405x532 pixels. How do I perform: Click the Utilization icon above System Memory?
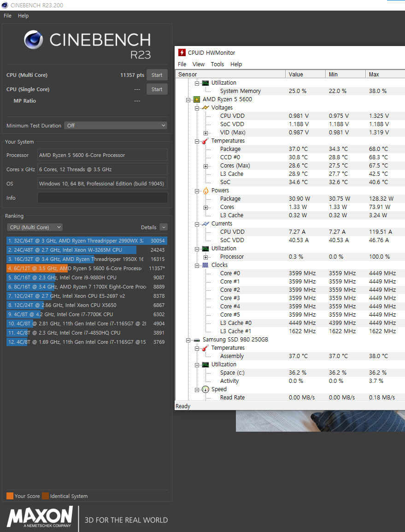205,83
